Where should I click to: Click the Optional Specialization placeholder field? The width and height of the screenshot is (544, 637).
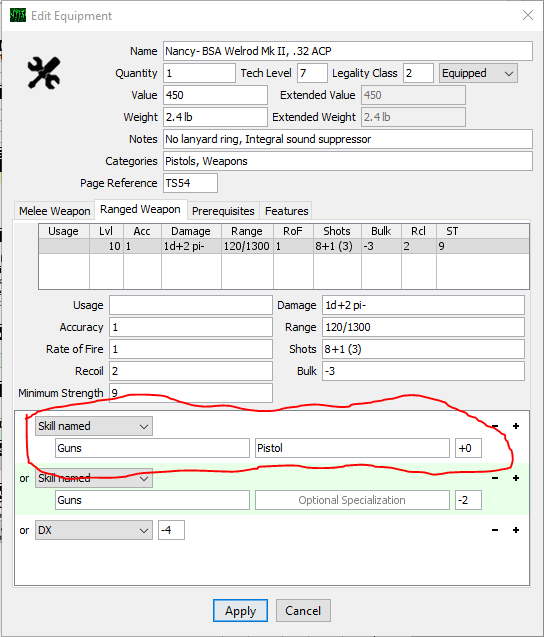[352, 500]
